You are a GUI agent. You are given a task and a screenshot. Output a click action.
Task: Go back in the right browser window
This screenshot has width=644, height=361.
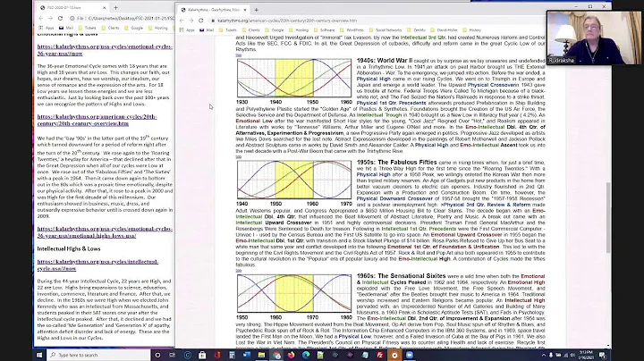point(182,21)
